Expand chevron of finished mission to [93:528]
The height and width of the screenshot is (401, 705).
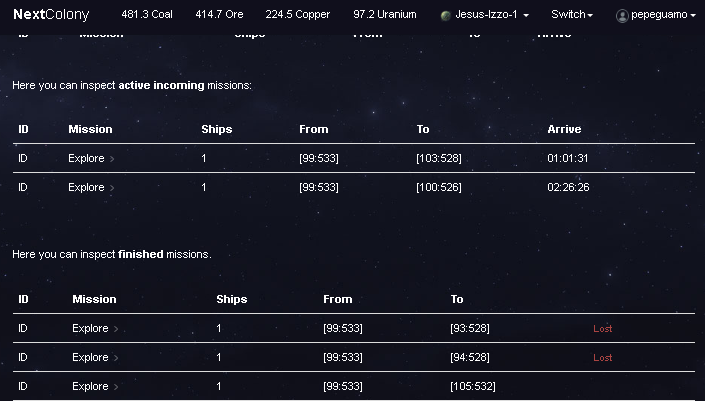117,329
